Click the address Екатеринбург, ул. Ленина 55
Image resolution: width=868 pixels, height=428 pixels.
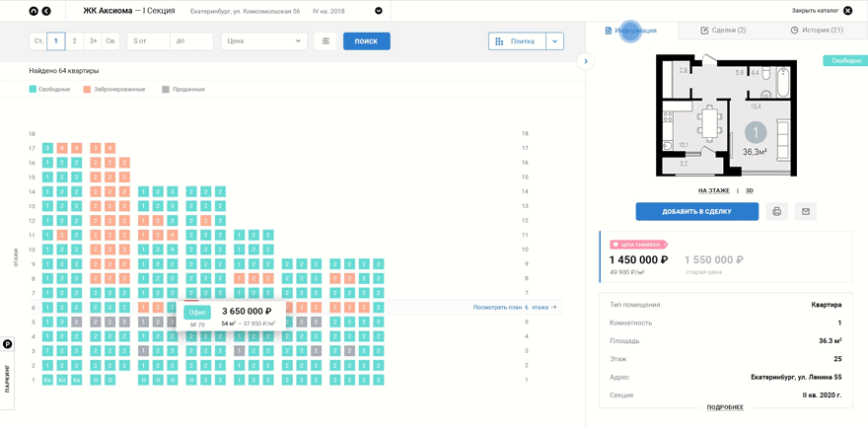[x=797, y=377]
